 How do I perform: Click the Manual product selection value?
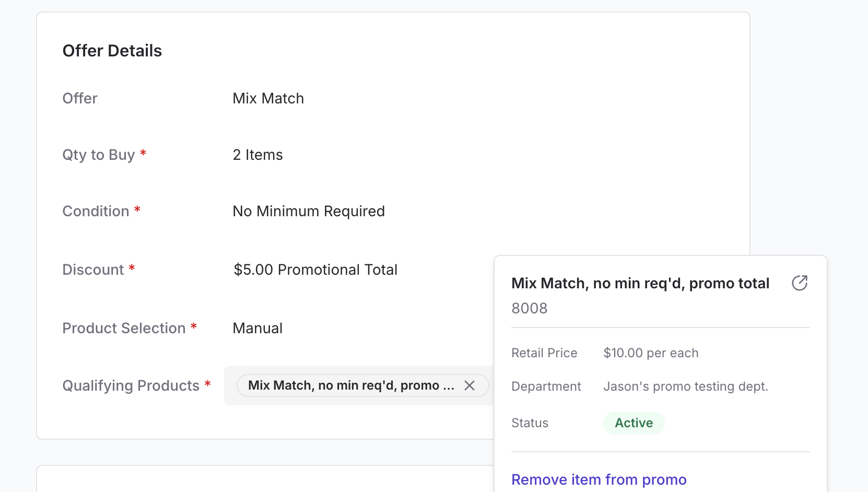pyautogui.click(x=258, y=328)
